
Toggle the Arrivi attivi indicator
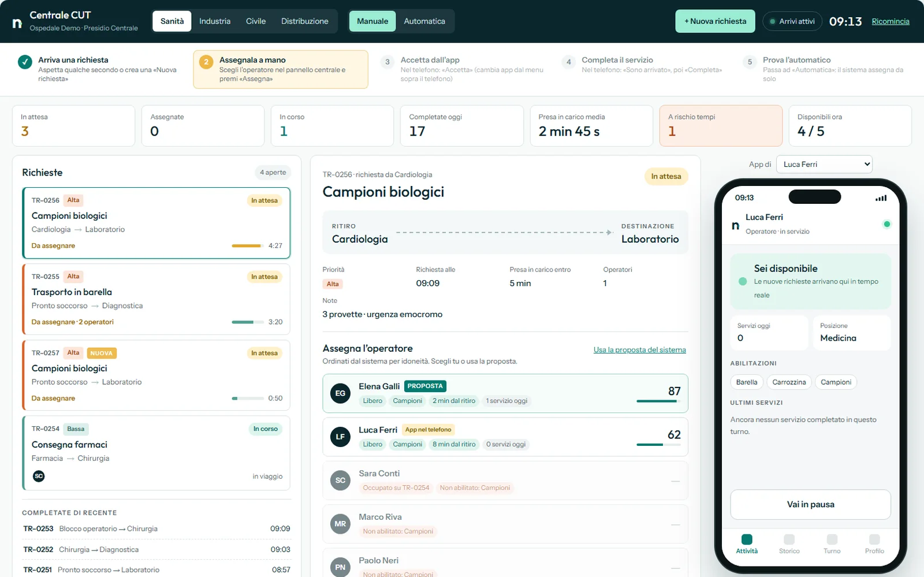pos(792,21)
